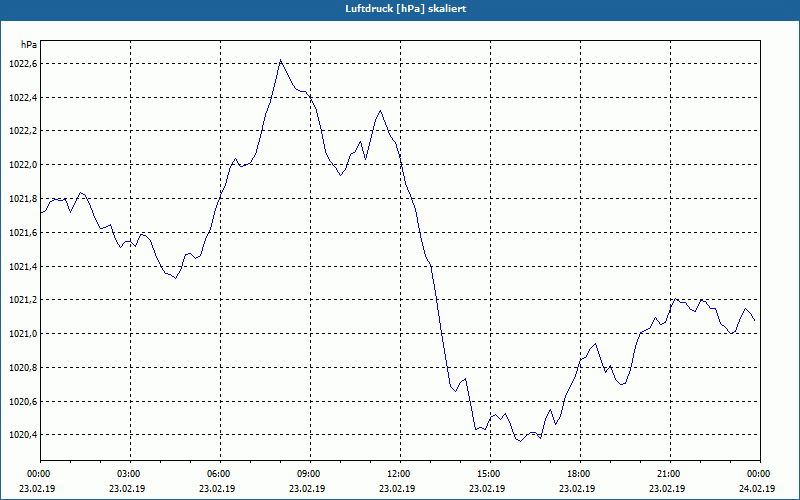
Task: Pick the "23.02.19" date beneath 12:00
Action: click(397, 489)
